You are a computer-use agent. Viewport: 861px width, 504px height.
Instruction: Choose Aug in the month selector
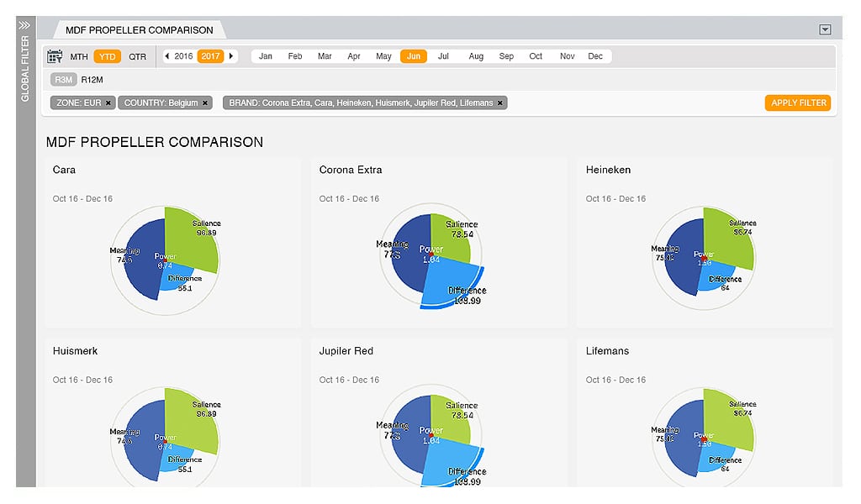(x=476, y=56)
